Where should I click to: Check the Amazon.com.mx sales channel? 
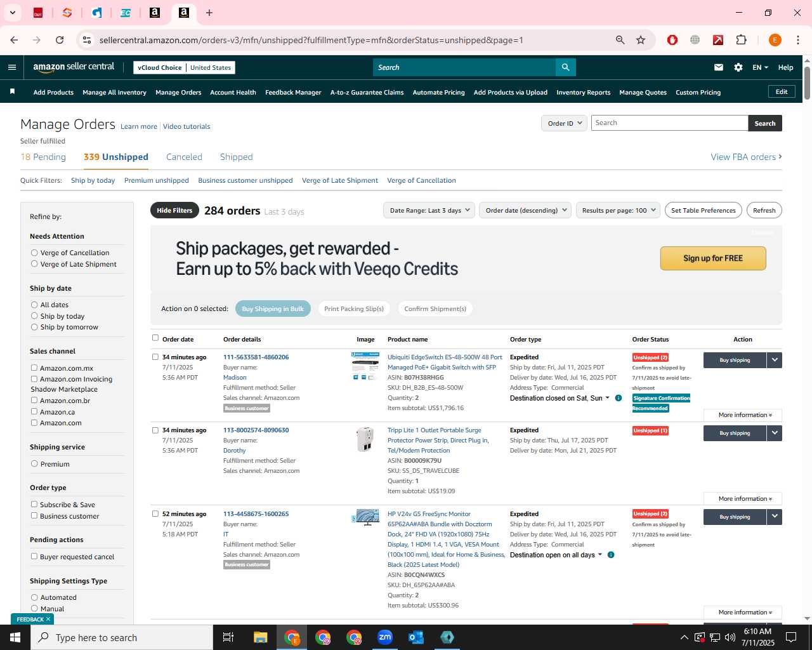pos(34,368)
